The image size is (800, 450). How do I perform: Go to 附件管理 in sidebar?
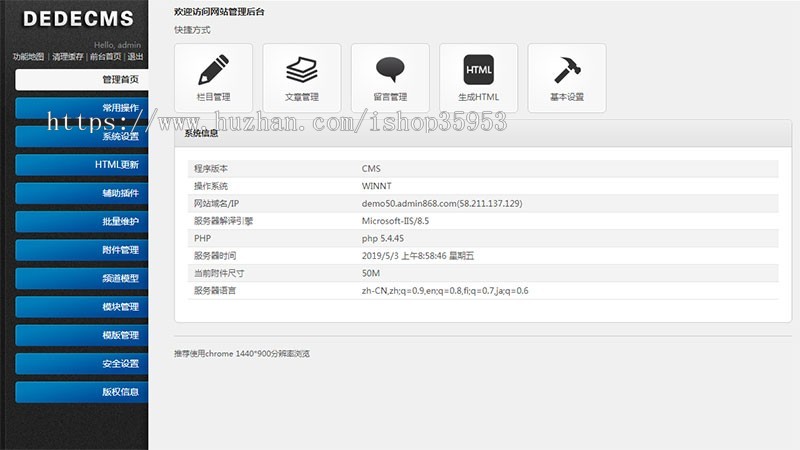coord(82,250)
